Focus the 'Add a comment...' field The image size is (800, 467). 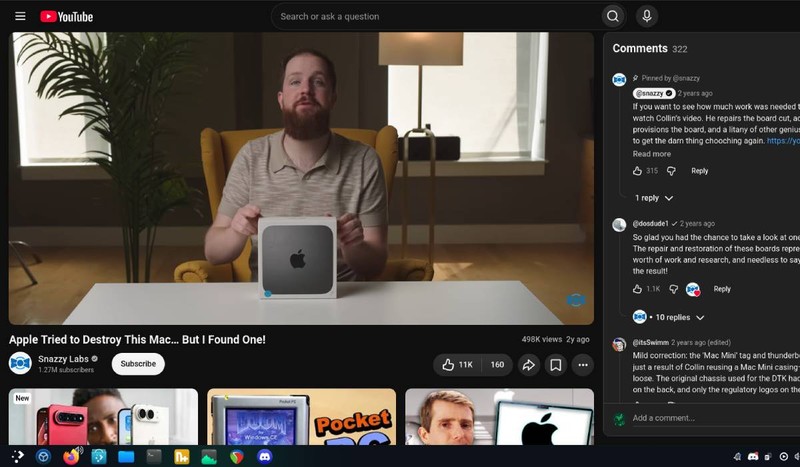[x=714, y=418]
